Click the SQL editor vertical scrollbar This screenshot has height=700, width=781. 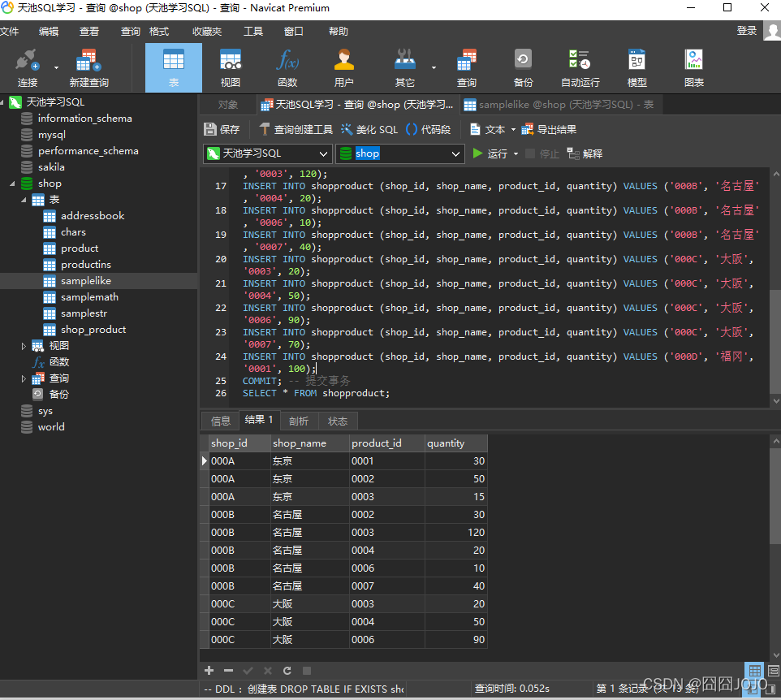pos(775,342)
